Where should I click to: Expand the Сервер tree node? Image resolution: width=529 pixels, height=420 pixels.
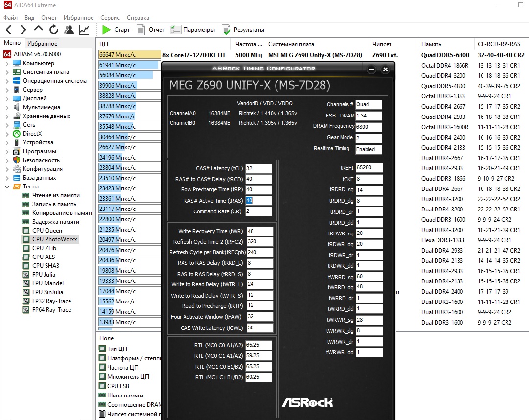coord(7,90)
